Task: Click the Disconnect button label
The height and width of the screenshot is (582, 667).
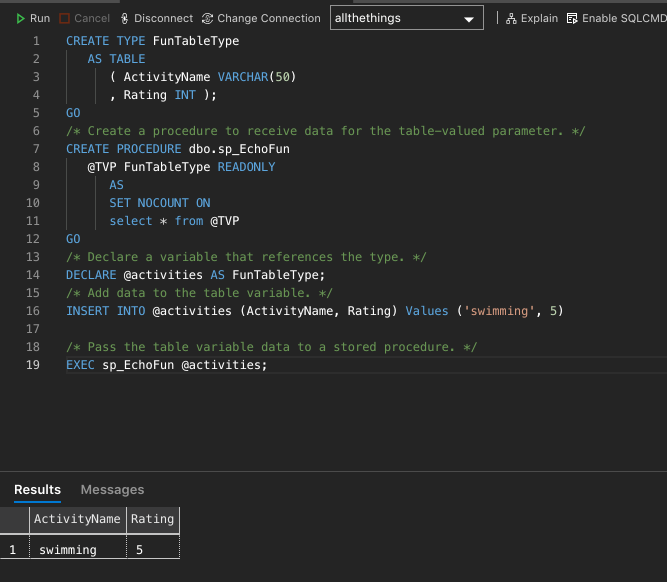Action: 163,18
